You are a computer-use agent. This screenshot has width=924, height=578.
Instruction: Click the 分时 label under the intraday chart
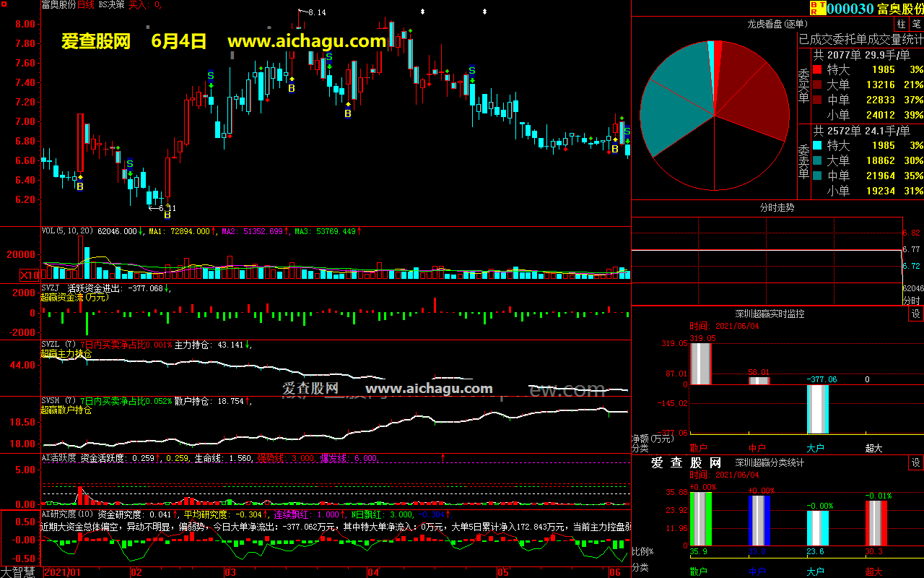click(x=912, y=300)
